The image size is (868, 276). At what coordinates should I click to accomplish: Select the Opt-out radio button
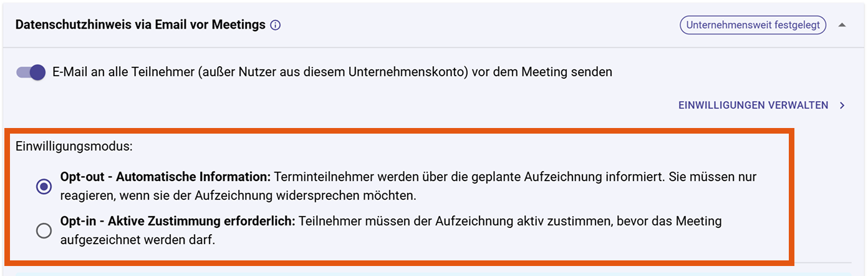[44, 186]
